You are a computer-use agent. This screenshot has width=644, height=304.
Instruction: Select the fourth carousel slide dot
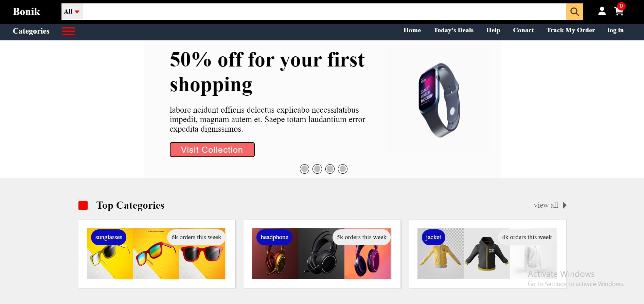pyautogui.click(x=343, y=169)
